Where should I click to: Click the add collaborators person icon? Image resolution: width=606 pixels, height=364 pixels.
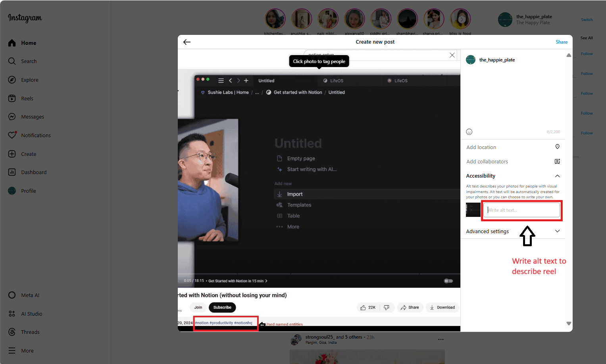[557, 161]
